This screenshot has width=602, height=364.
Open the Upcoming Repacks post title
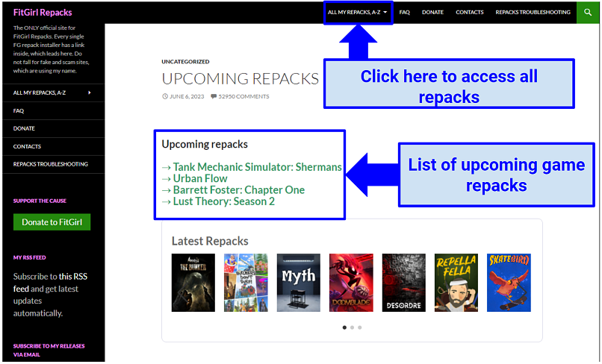click(240, 78)
